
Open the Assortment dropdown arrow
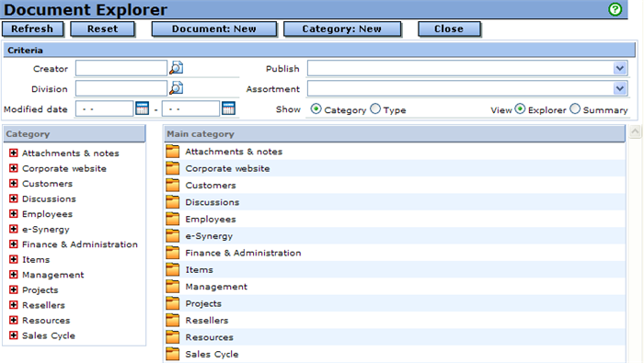[x=620, y=88]
